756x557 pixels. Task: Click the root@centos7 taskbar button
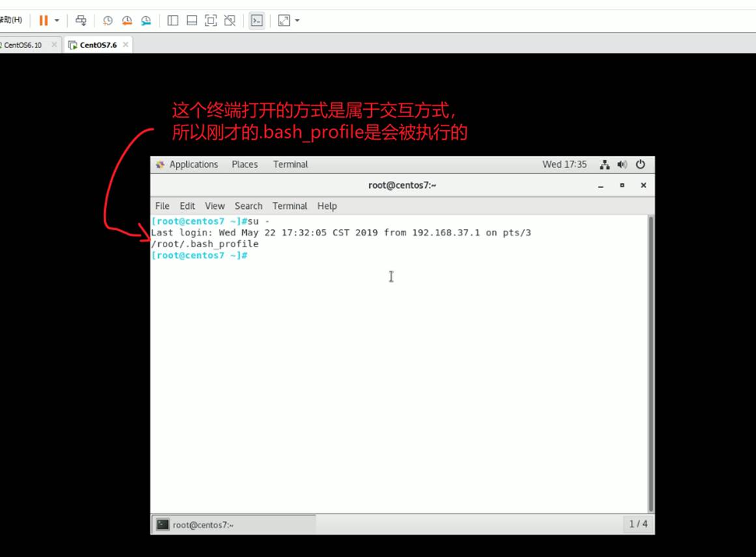pos(234,524)
